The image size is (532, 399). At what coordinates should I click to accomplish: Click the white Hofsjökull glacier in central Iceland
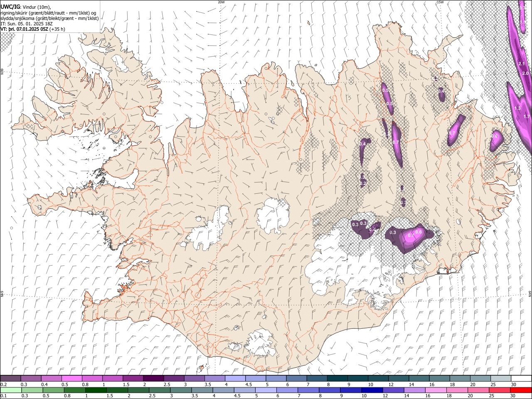coord(273,215)
